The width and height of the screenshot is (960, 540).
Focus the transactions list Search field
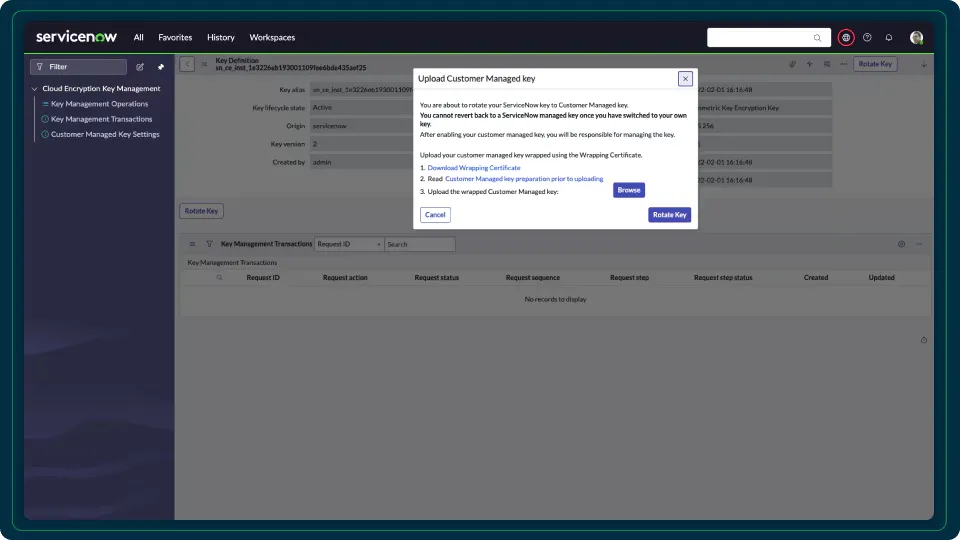click(x=419, y=244)
